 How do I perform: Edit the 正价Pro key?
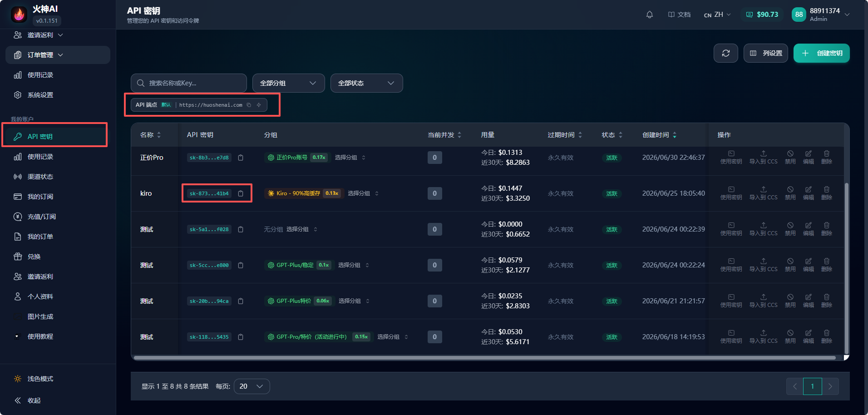coord(809,157)
